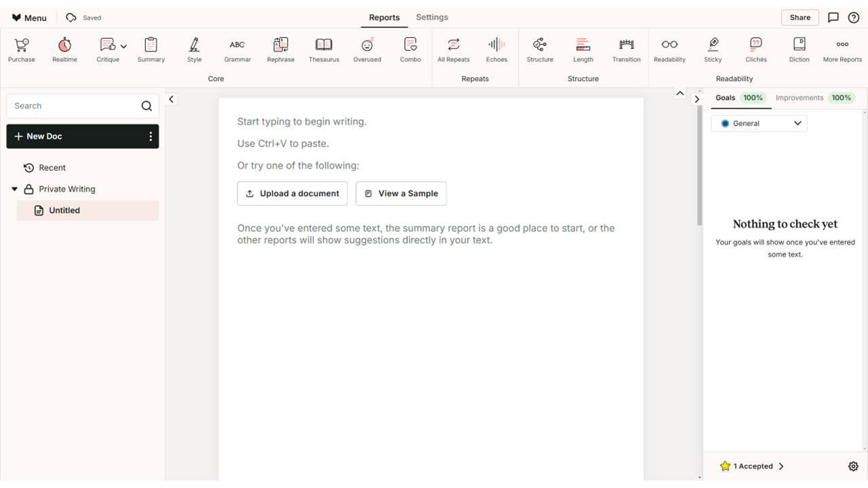Open the Transition report
868x488 pixels.
click(626, 50)
